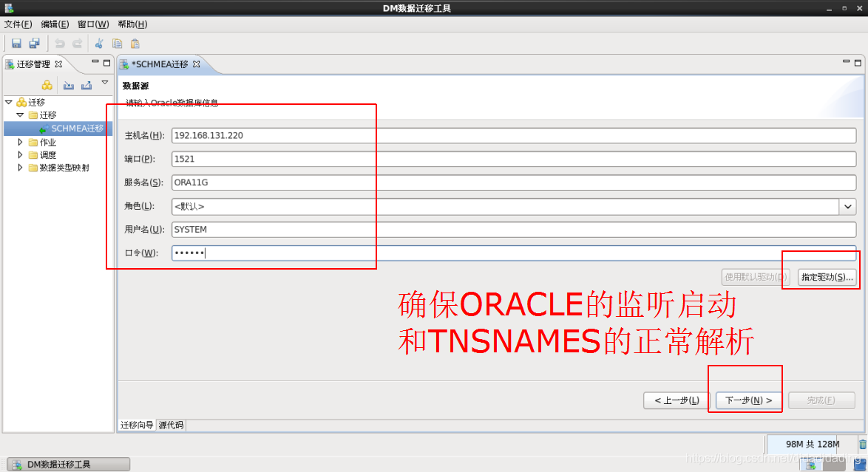Click DM数据迁移工具 taskbar button

point(69,465)
